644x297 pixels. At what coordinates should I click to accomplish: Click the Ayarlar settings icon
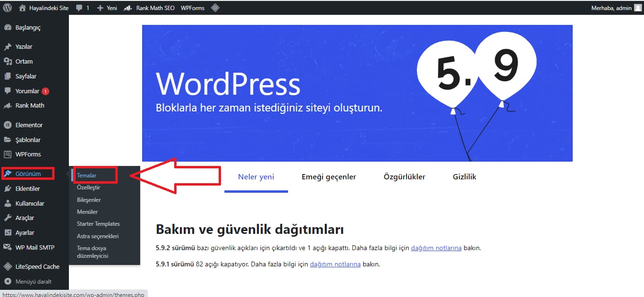(8, 232)
